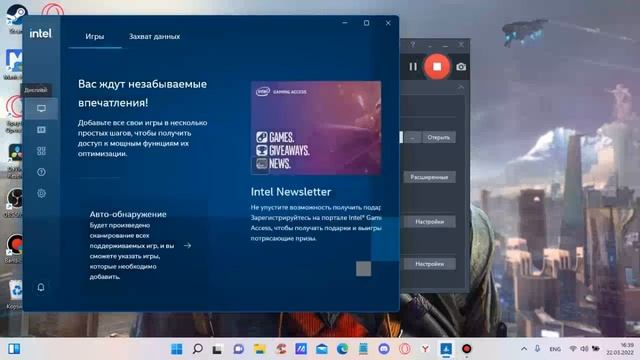Stop recording with the red button
The width and height of the screenshot is (640, 360).
coord(437,67)
